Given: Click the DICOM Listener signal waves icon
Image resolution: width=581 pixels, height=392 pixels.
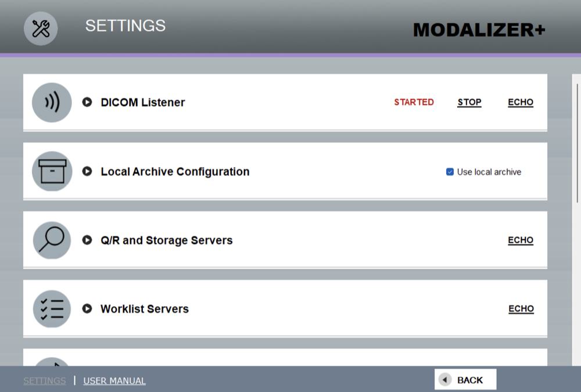Looking at the screenshot, I should (x=52, y=102).
